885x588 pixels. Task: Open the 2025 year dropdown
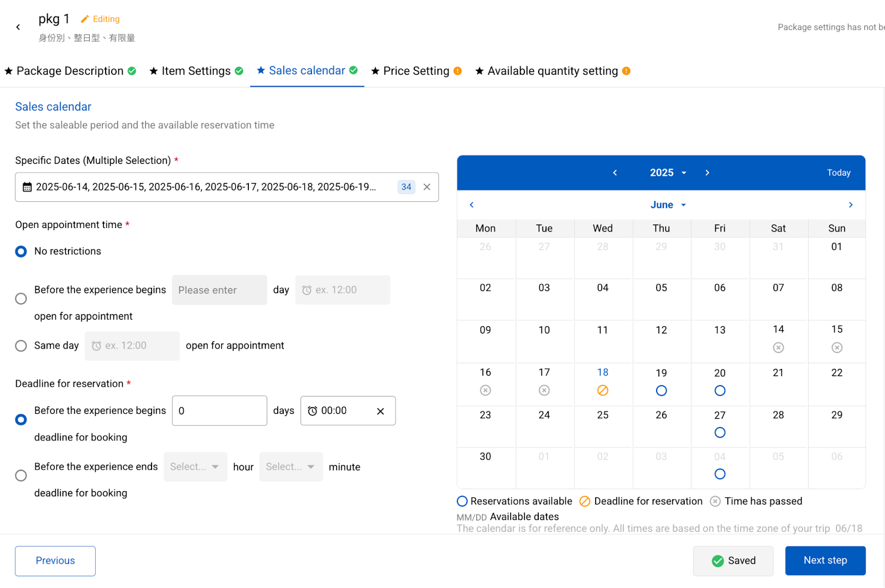pyautogui.click(x=668, y=173)
